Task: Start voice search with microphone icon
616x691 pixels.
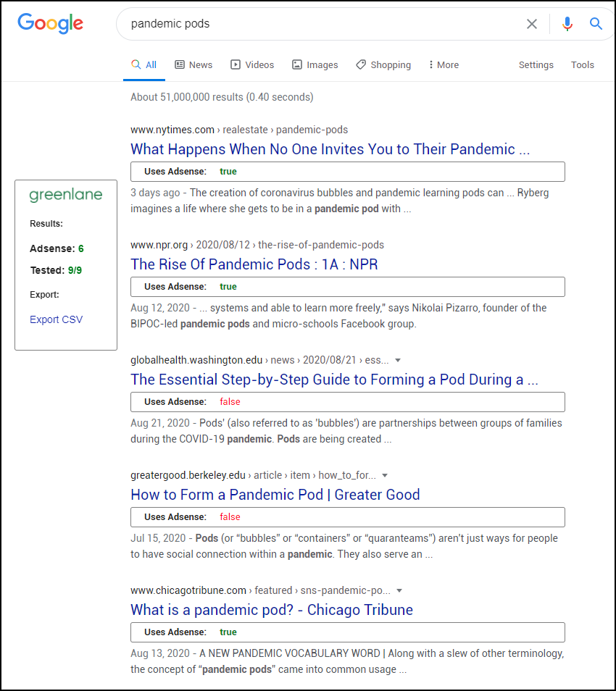Action: click(567, 24)
